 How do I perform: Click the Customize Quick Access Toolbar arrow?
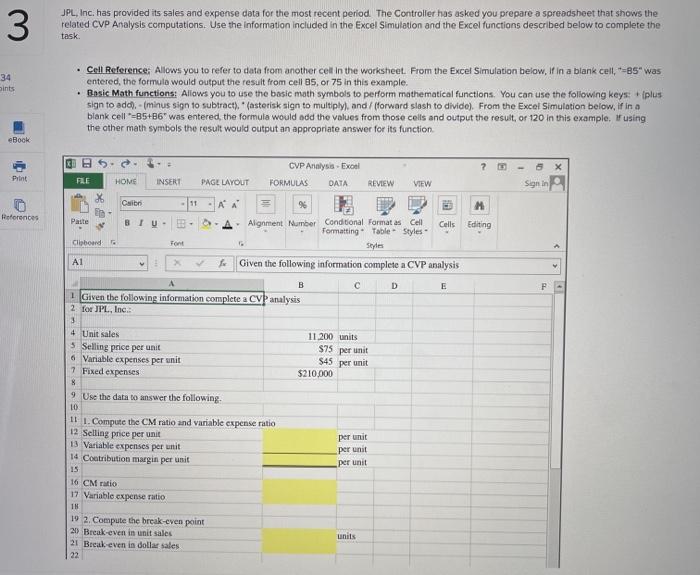click(169, 165)
